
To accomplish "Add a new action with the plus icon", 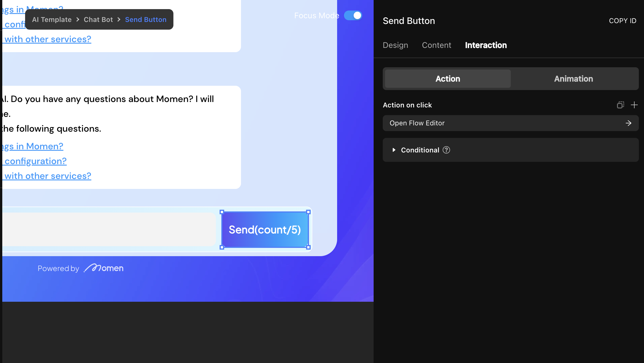I will (x=634, y=105).
